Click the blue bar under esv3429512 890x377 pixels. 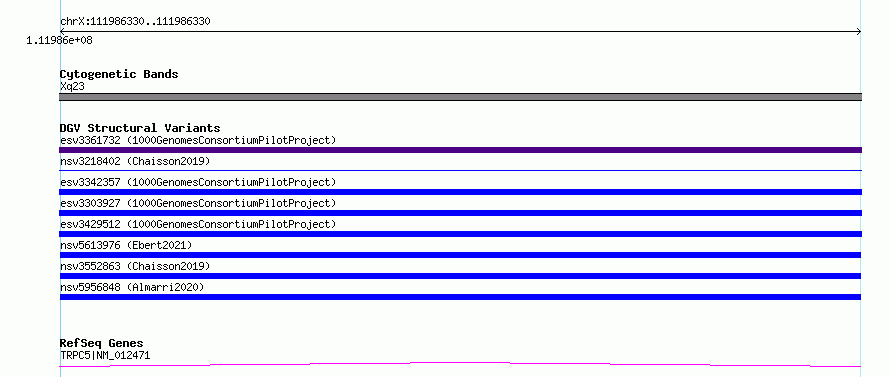coord(460,234)
